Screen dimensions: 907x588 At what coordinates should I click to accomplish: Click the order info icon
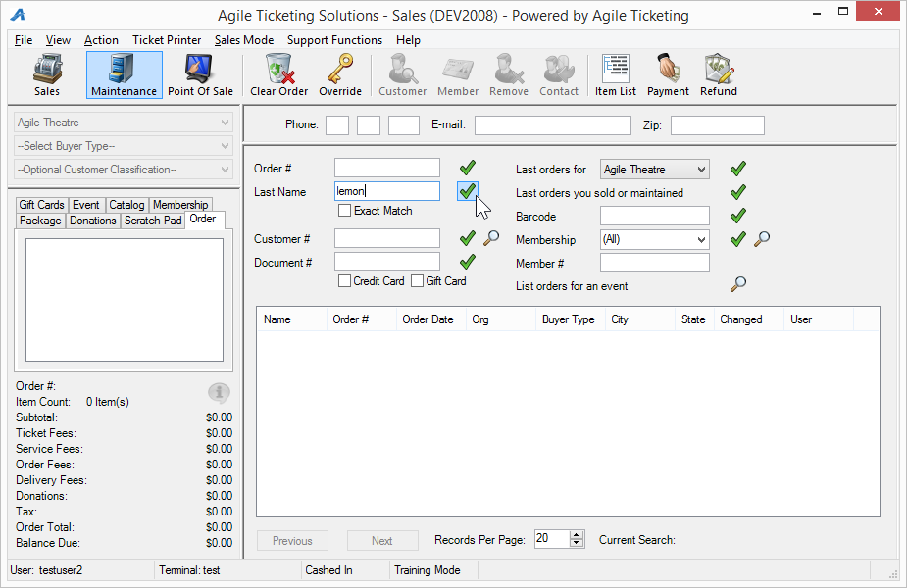(x=219, y=393)
